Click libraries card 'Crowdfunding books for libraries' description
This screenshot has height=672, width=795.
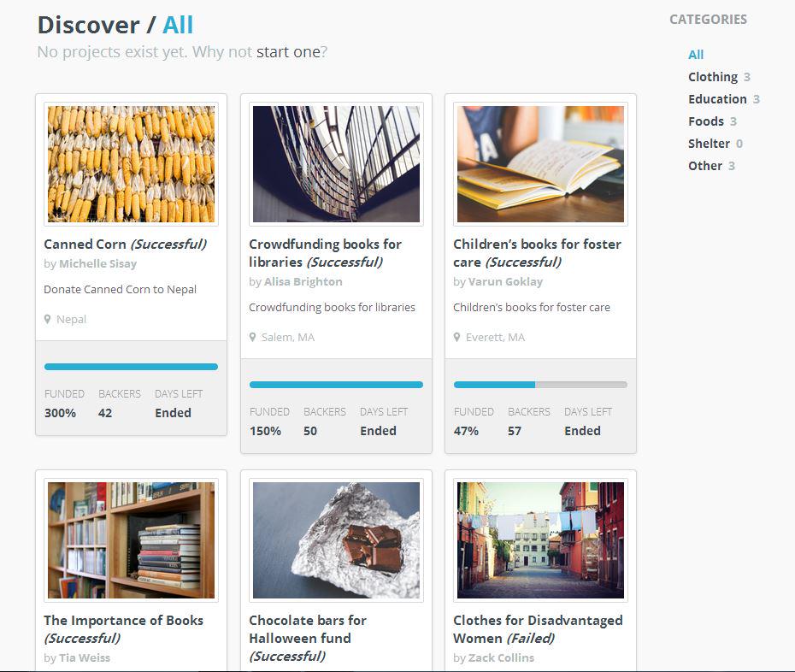pyautogui.click(x=332, y=307)
